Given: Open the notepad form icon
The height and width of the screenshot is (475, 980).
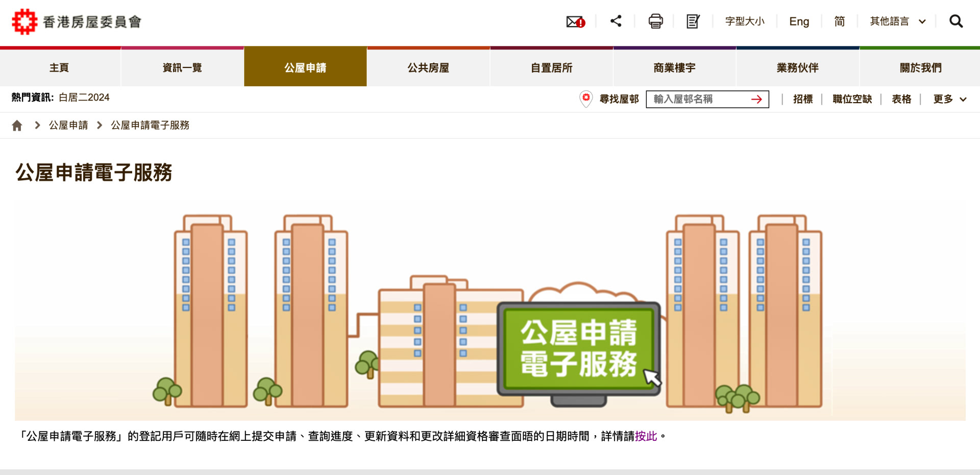Looking at the screenshot, I should 693,21.
